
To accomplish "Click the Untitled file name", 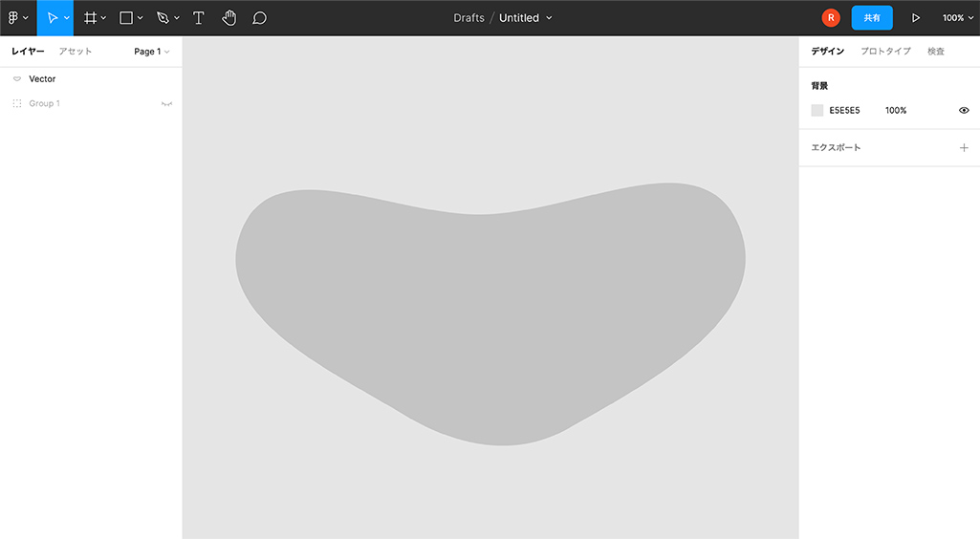I will coord(519,17).
